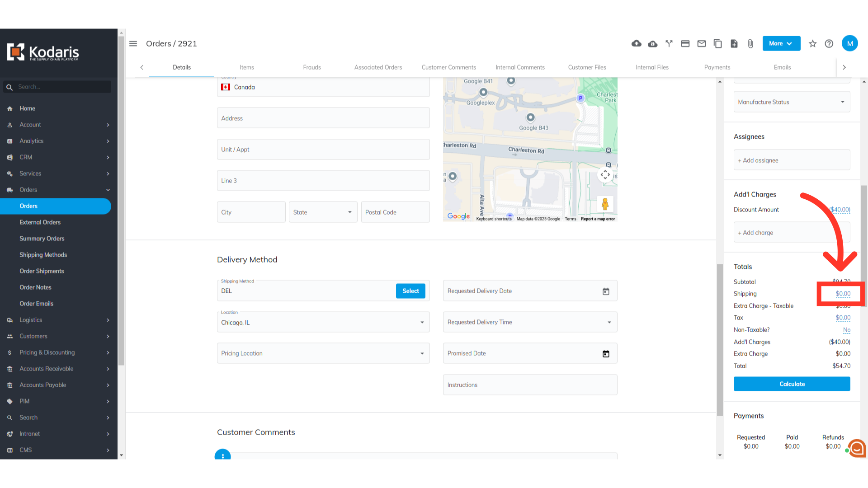Open the help question mark icon
Screen dimensions: 868x488
pos(829,43)
